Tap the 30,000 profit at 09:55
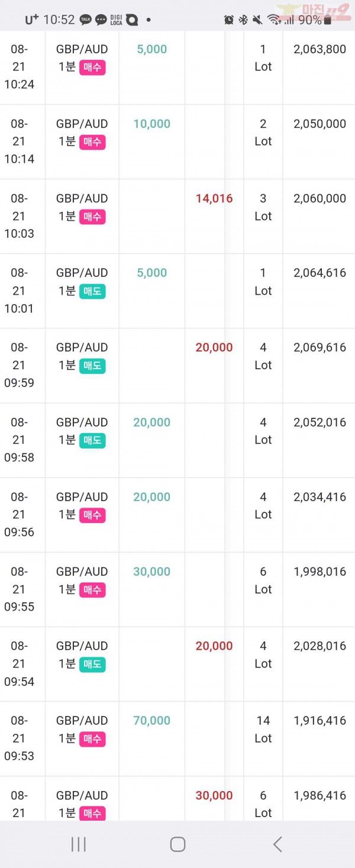This screenshot has height=868, width=355. [x=152, y=572]
